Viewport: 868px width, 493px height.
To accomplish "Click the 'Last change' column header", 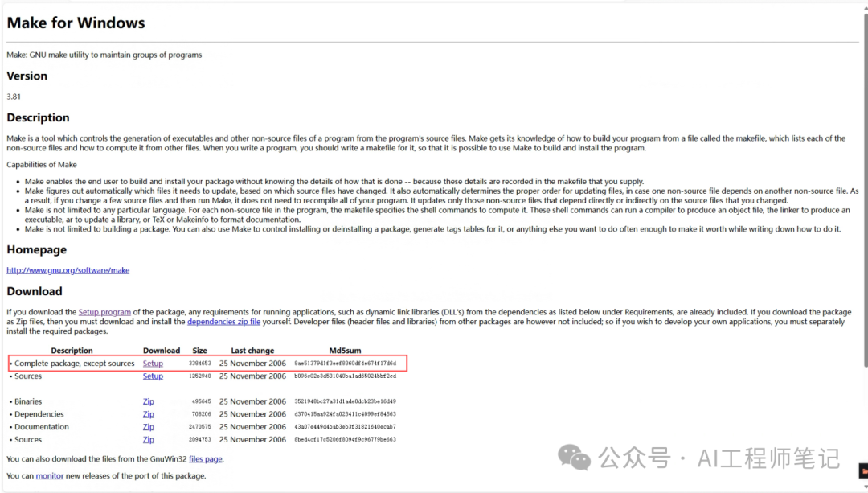I will tap(252, 351).
